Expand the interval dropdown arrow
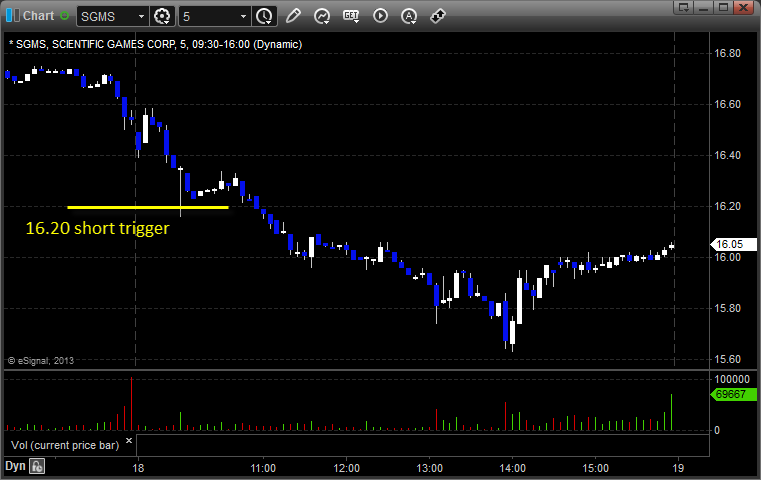The height and width of the screenshot is (480, 761). pos(244,17)
